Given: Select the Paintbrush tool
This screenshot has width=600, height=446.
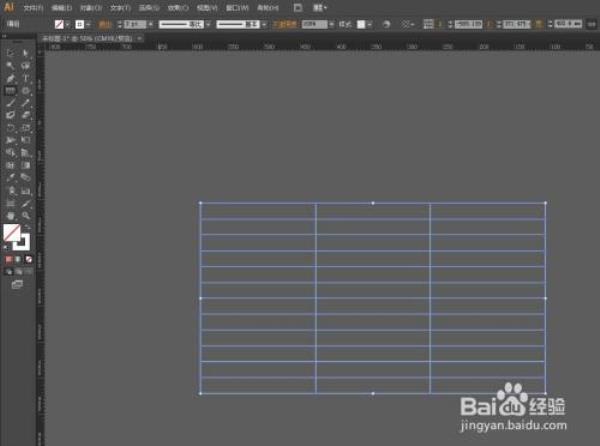Looking at the screenshot, I should click(10, 103).
